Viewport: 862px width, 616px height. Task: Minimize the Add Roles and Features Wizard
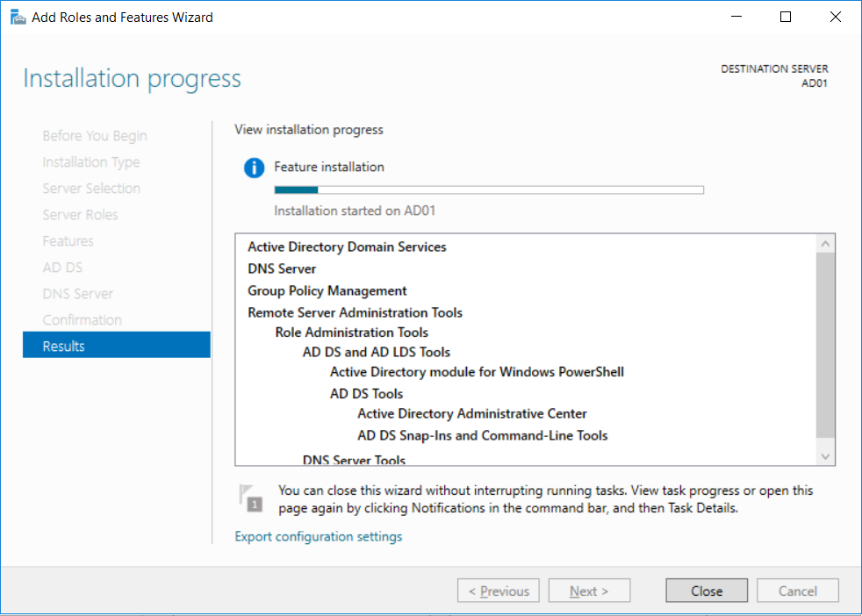click(x=736, y=17)
